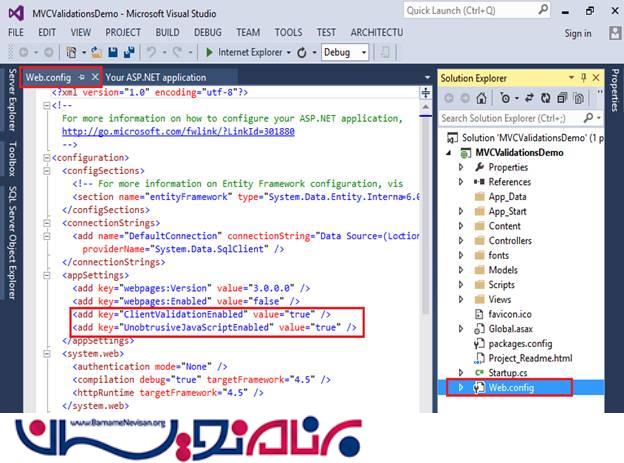Switch to the Your ASP.NET application tab
This screenshot has width=624, height=463.
click(155, 77)
